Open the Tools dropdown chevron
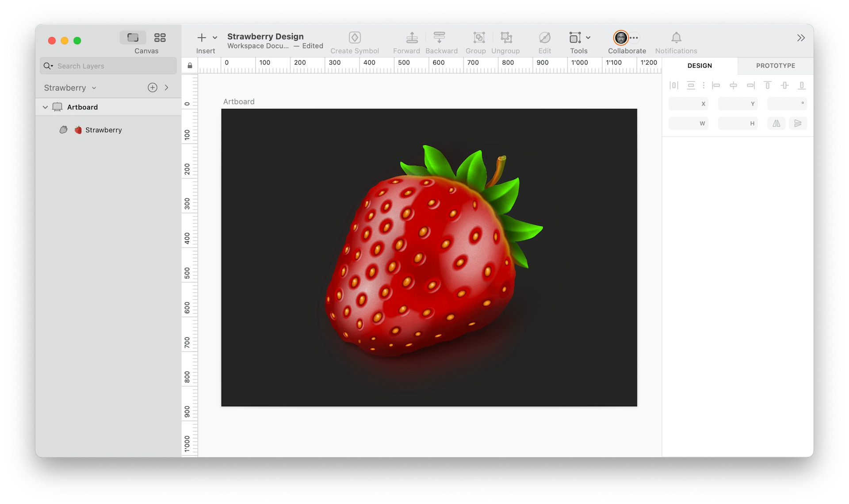Viewport: 849px width, 504px height. click(588, 38)
